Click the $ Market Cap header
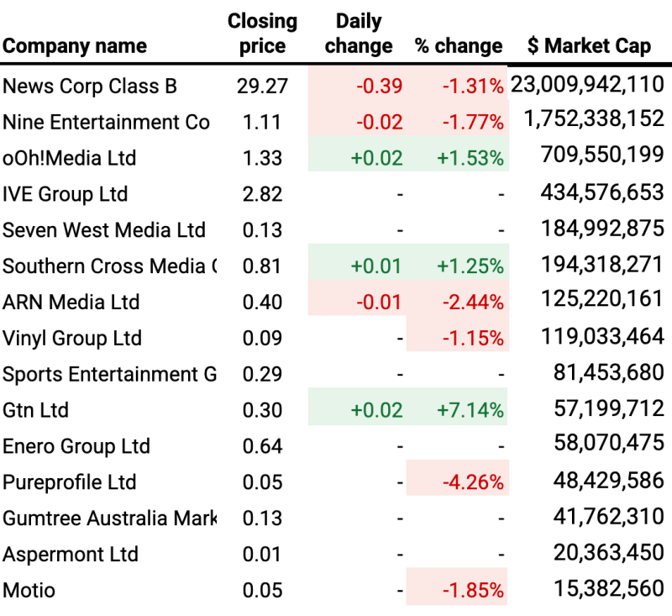The height and width of the screenshot is (616, 672). pos(589,46)
